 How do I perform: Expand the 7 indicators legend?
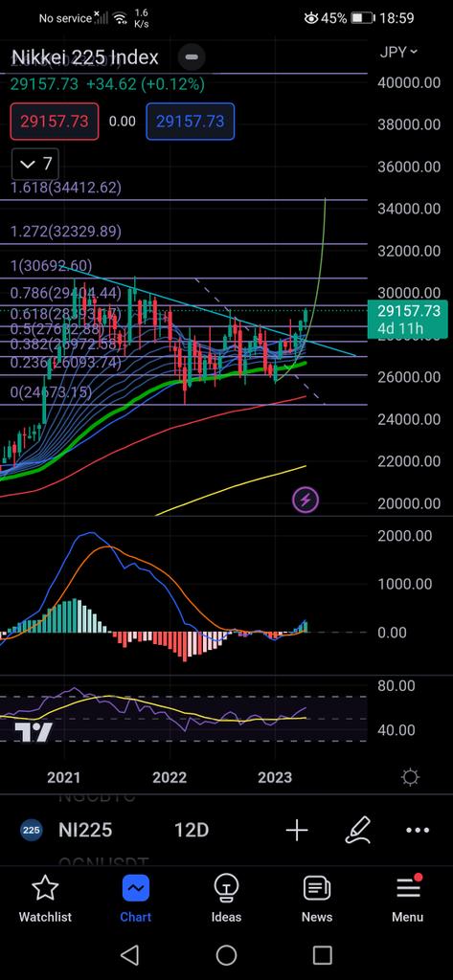tap(35, 165)
